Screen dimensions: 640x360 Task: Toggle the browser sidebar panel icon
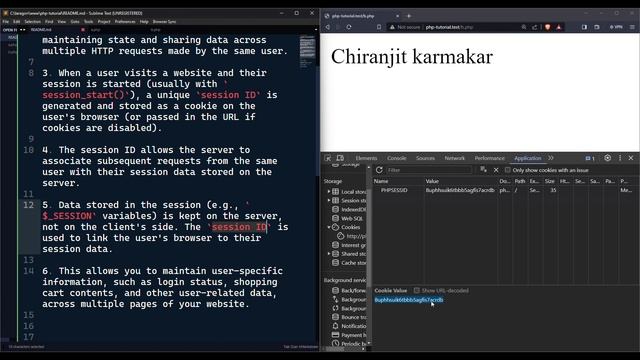[x=584, y=27]
